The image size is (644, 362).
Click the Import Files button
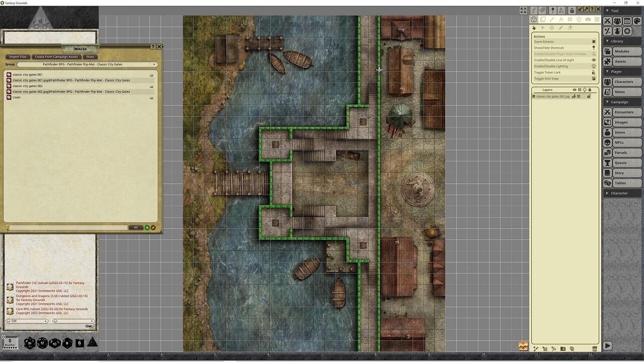pyautogui.click(x=17, y=57)
